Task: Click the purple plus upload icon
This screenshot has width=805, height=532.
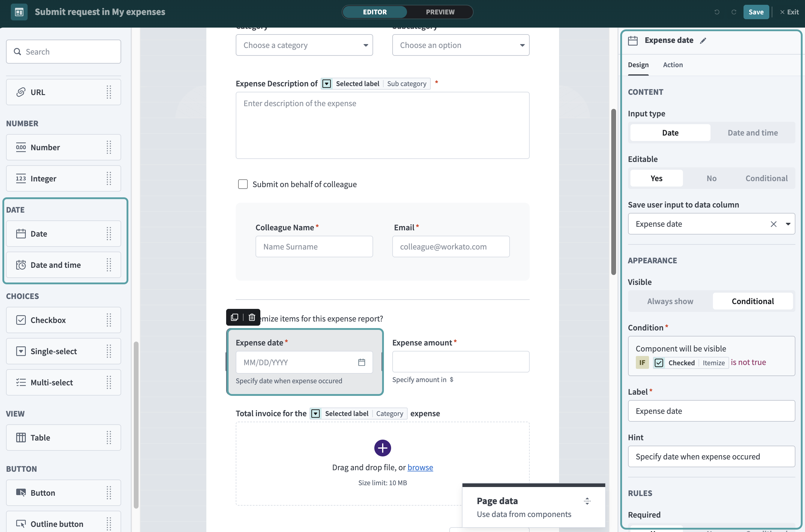Action: pos(382,448)
